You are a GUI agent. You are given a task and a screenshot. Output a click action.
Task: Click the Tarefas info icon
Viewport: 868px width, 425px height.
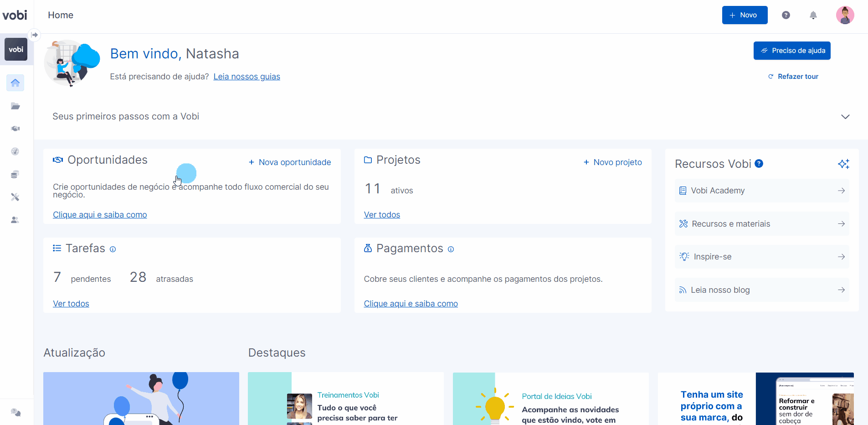coord(113,249)
